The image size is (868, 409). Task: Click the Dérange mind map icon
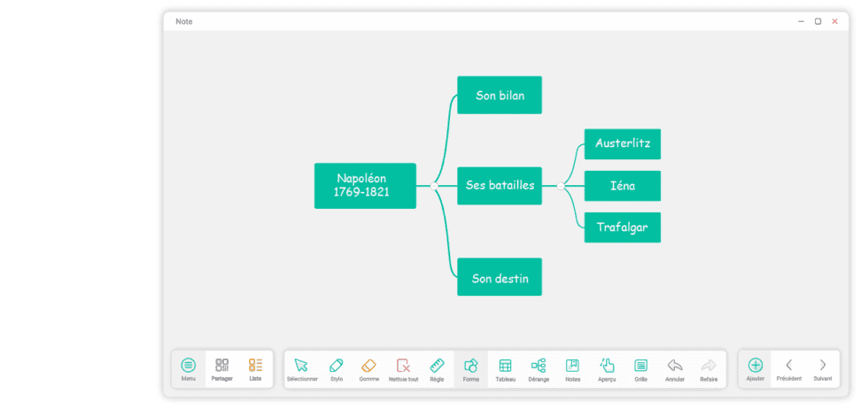pyautogui.click(x=539, y=366)
